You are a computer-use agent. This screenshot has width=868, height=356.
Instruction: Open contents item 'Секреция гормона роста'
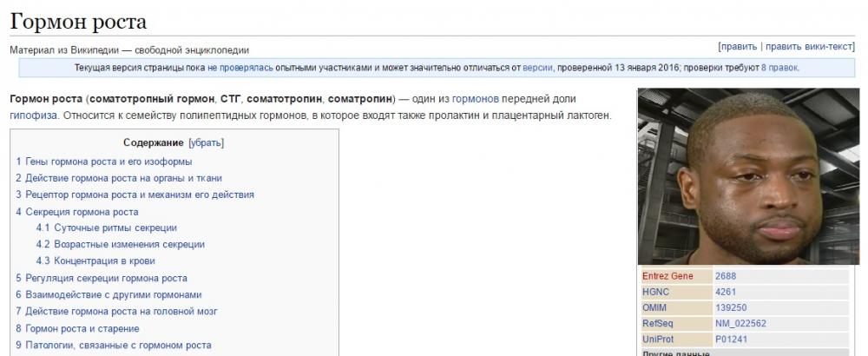(x=82, y=212)
